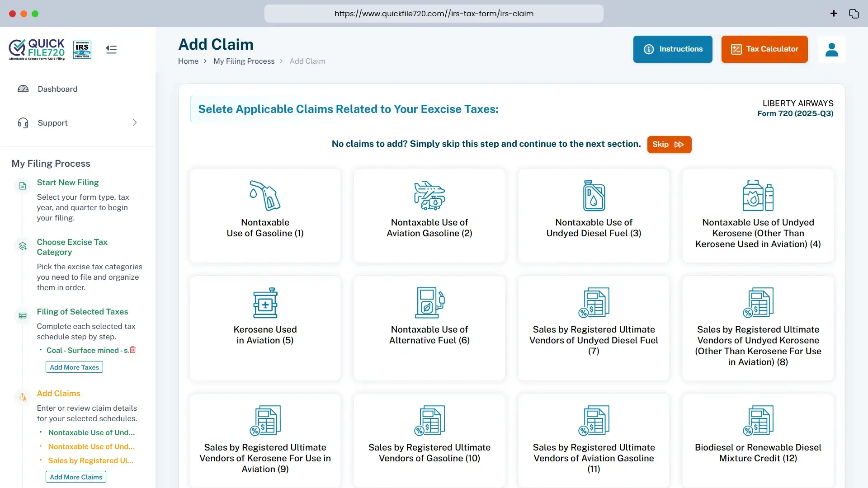This screenshot has height=488, width=868.
Task: Open the user profile icon
Action: [831, 49]
